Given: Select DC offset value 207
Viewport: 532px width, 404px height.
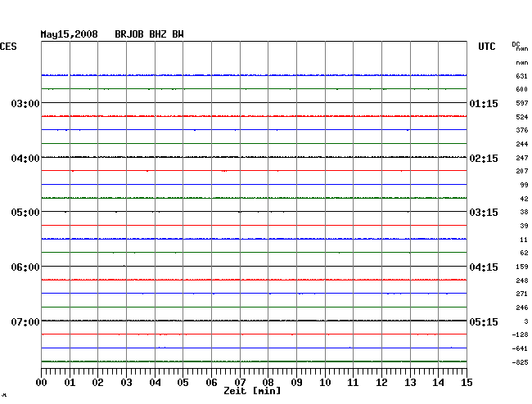Looking at the screenshot, I should pyautogui.click(x=522, y=171).
